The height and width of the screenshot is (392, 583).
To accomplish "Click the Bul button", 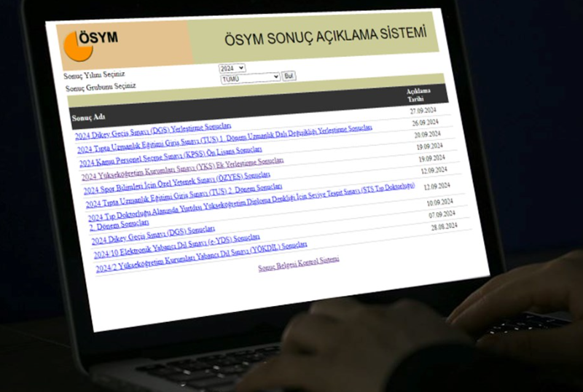I will coord(289,77).
